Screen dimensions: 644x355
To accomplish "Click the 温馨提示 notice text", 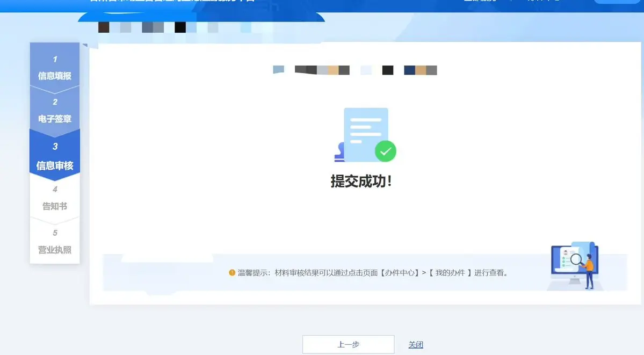I will pyautogui.click(x=373, y=273).
